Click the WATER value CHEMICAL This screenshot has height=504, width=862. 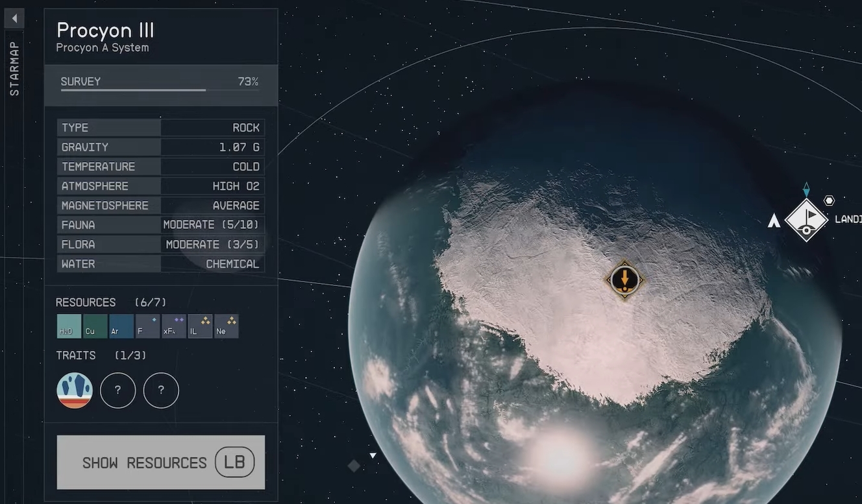click(x=232, y=264)
